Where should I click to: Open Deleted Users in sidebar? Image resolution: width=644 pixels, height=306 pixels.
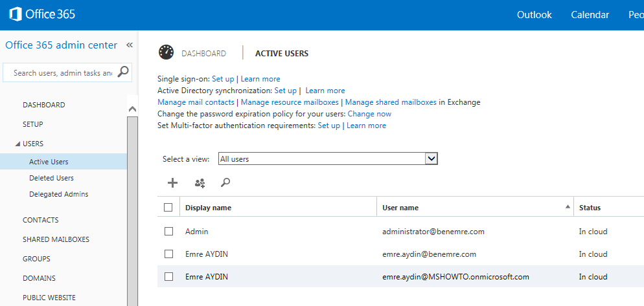pyautogui.click(x=51, y=178)
